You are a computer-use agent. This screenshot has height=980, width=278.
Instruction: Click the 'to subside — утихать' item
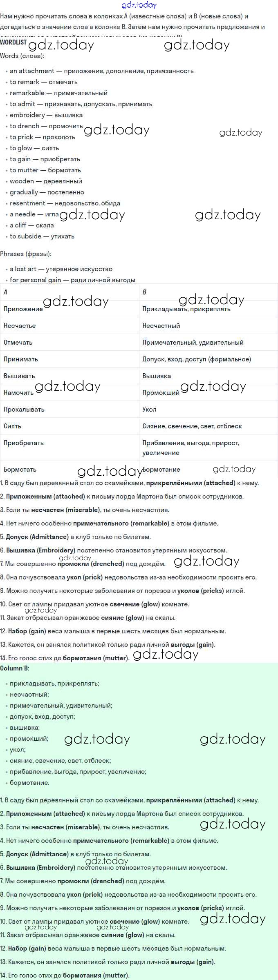42,236
